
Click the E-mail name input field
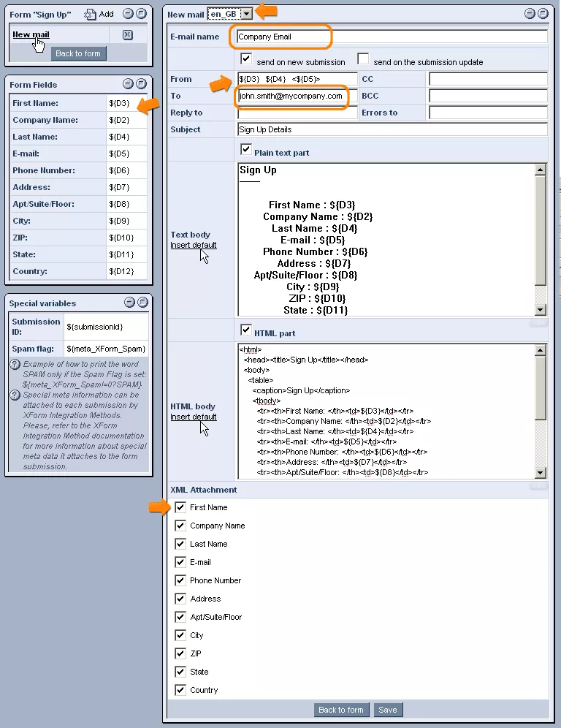click(x=392, y=37)
